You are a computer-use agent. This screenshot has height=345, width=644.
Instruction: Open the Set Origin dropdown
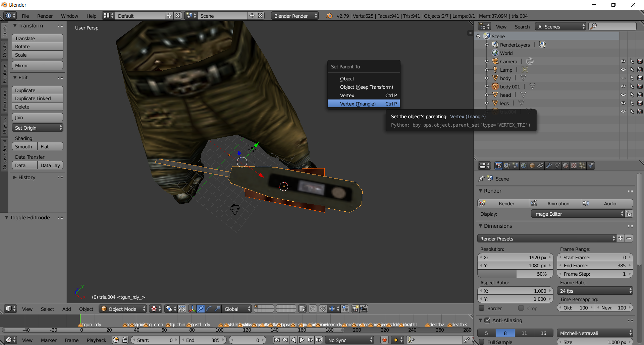point(38,128)
